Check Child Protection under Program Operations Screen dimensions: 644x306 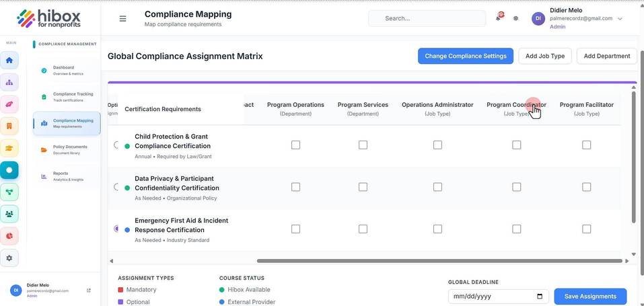(295, 145)
